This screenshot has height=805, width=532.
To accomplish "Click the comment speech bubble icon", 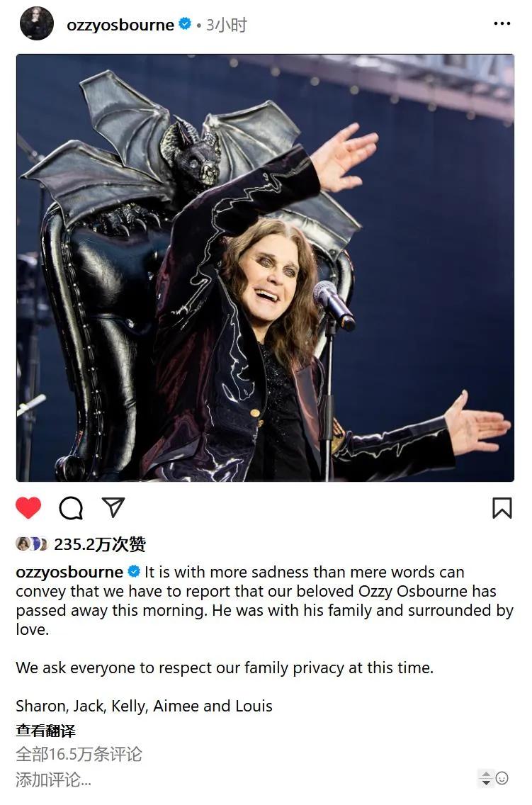I will point(71,508).
